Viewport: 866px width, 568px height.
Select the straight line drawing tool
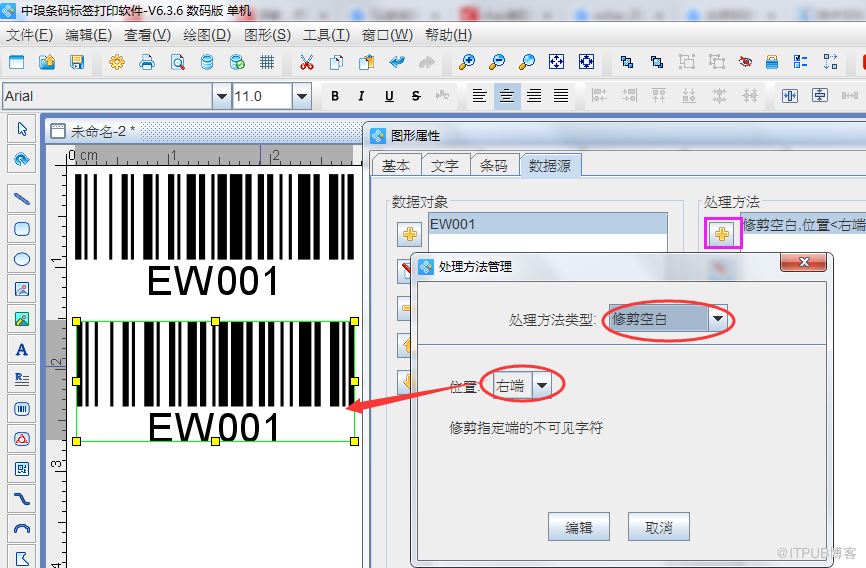(x=22, y=199)
